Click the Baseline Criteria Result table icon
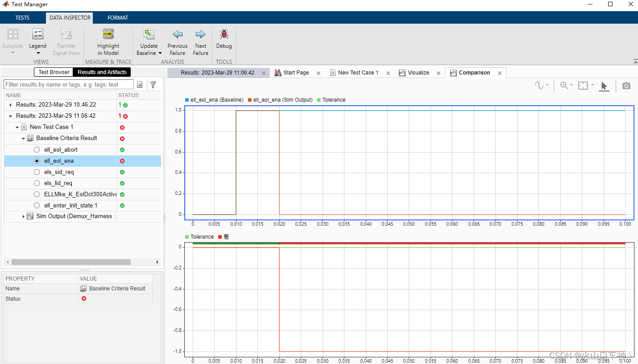The width and height of the screenshot is (638, 364). coord(30,138)
